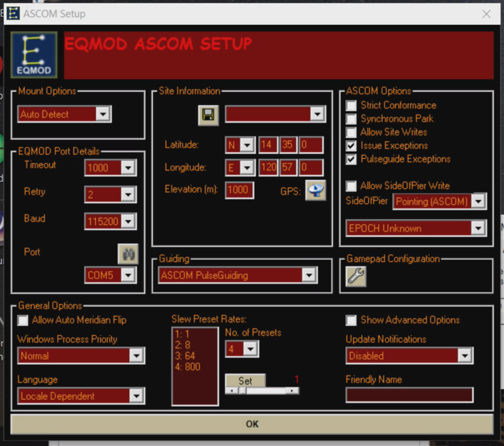Click the latitude degrees field 14
Screen dimensions: 504x446
click(x=268, y=145)
